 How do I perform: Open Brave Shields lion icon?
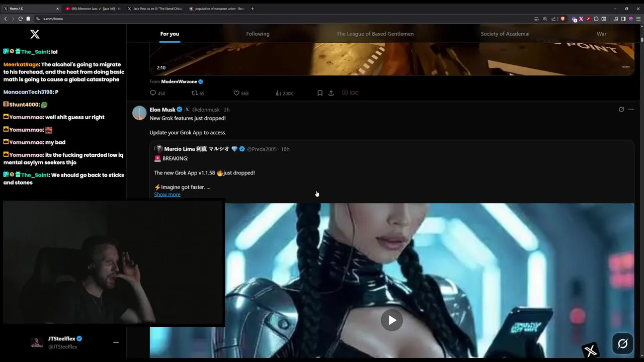coord(562,19)
